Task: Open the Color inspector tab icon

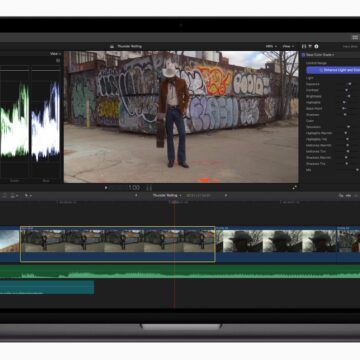Action: point(310,46)
